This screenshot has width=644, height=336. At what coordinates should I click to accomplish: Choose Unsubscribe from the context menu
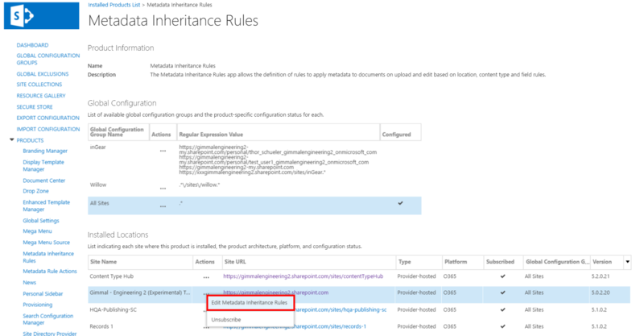tap(226, 320)
